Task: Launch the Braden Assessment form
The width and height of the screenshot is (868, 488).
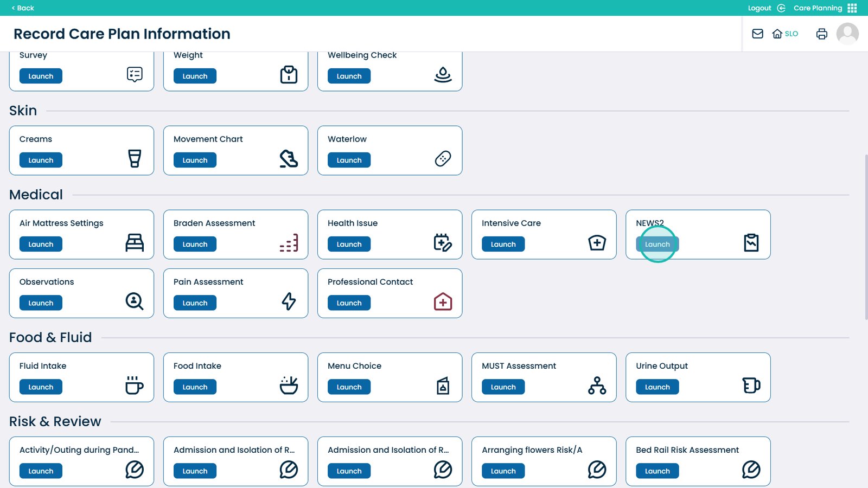Action: tap(195, 245)
